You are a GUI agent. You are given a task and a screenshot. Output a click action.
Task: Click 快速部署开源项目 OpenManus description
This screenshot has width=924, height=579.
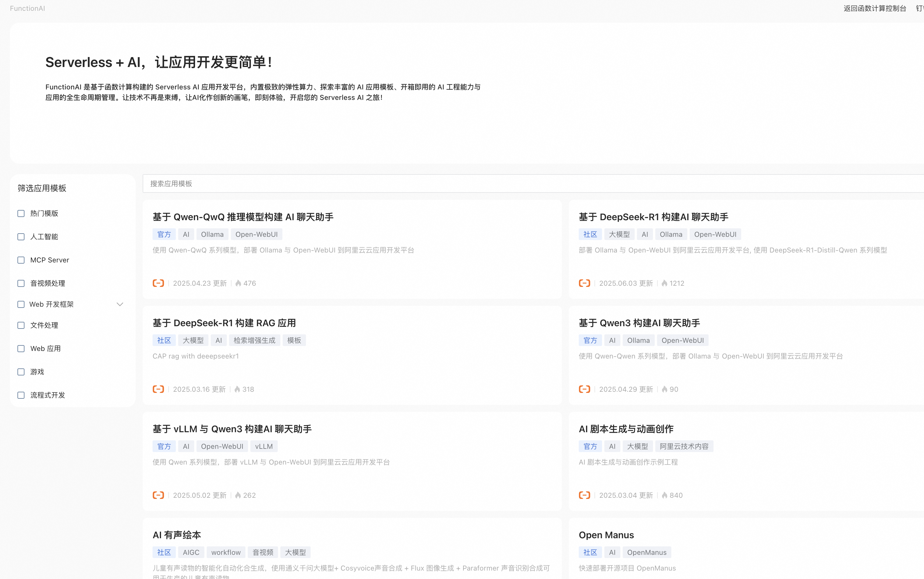click(x=627, y=568)
